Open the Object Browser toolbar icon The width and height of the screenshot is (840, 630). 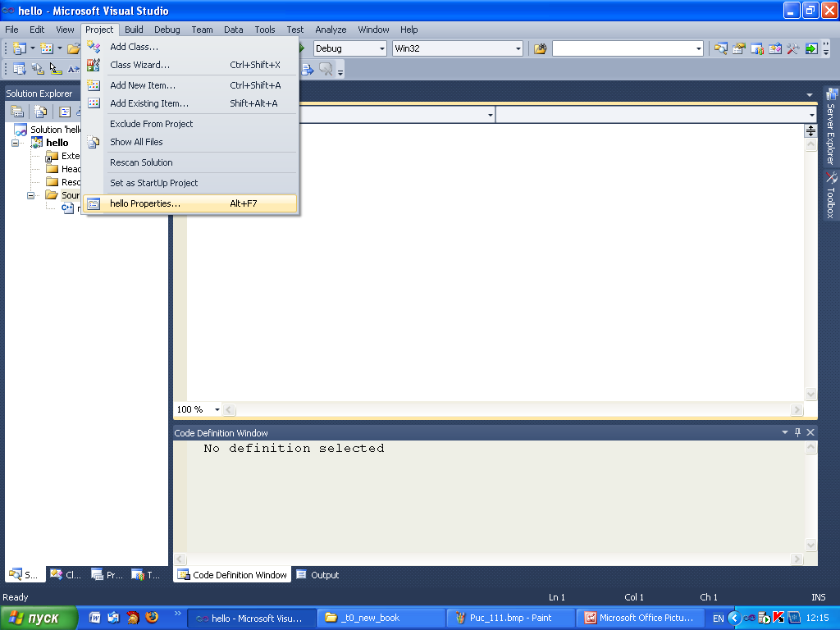775,48
